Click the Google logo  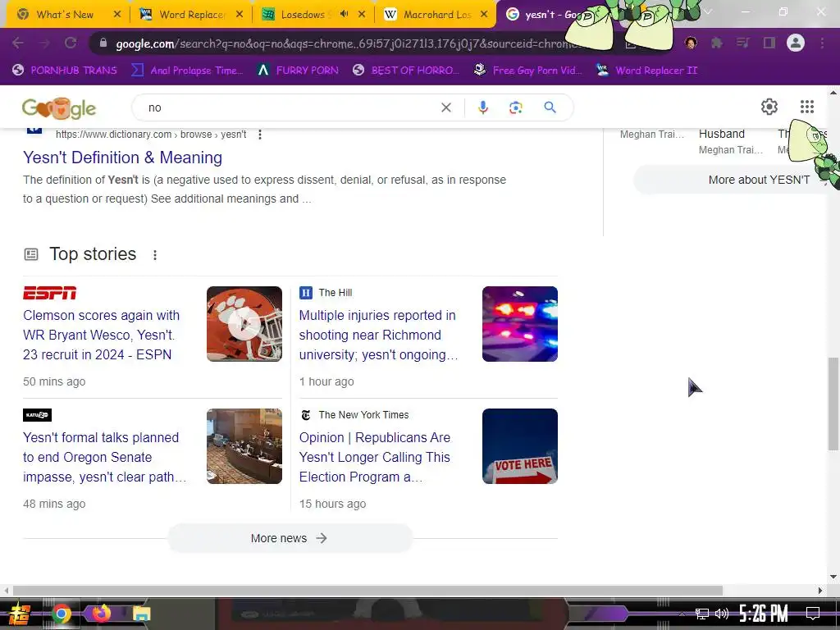[x=59, y=107]
